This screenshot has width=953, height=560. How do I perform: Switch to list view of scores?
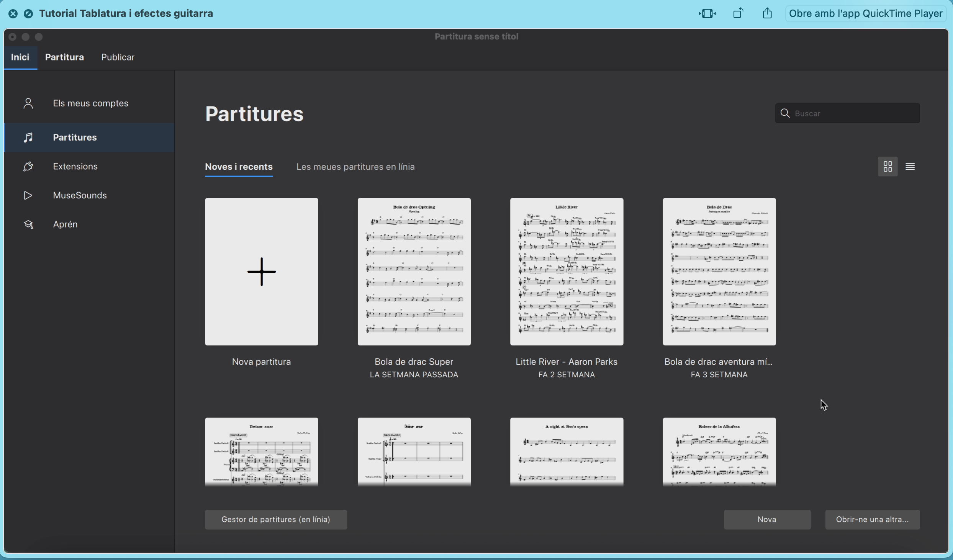pos(910,167)
